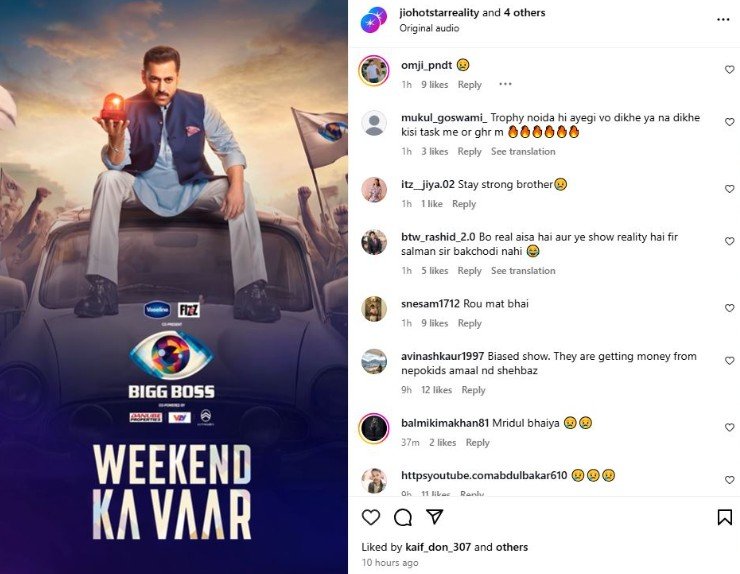This screenshot has width=740, height=574.
Task: Open post options three-dot menu
Action: [723, 20]
